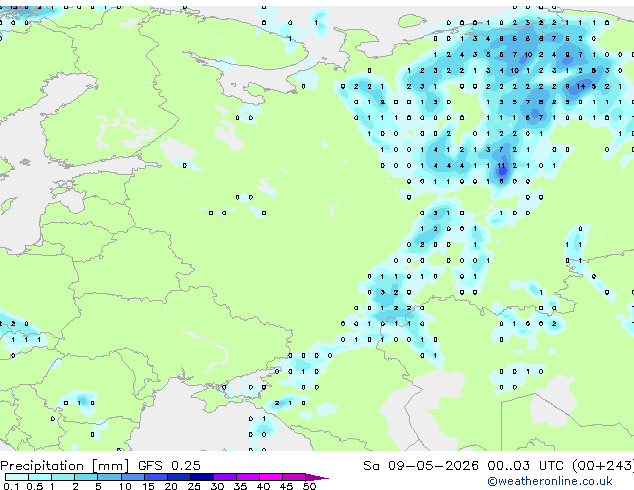Click the legend label '50'

310,486
